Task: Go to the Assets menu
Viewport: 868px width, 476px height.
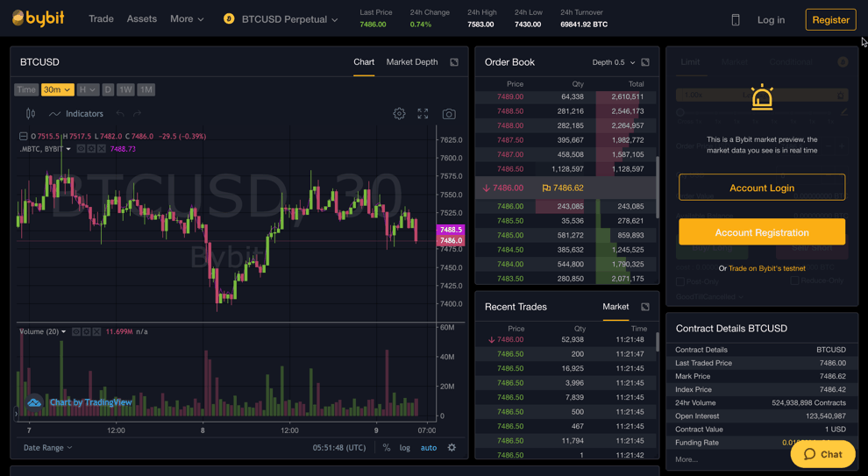Action: [142, 18]
